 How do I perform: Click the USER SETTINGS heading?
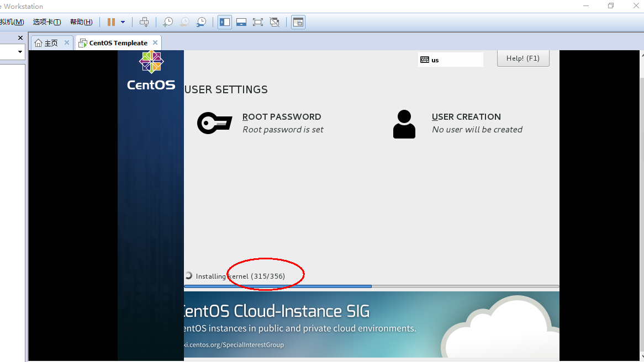pos(226,89)
